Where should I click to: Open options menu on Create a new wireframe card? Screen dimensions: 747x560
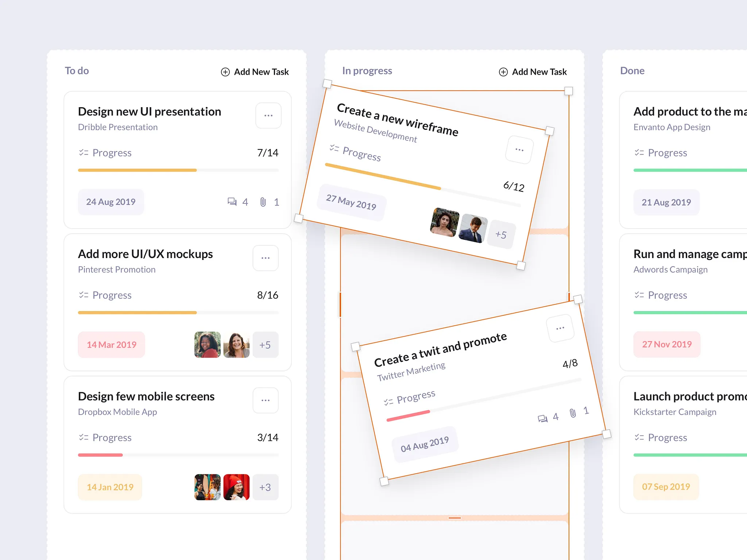click(519, 150)
